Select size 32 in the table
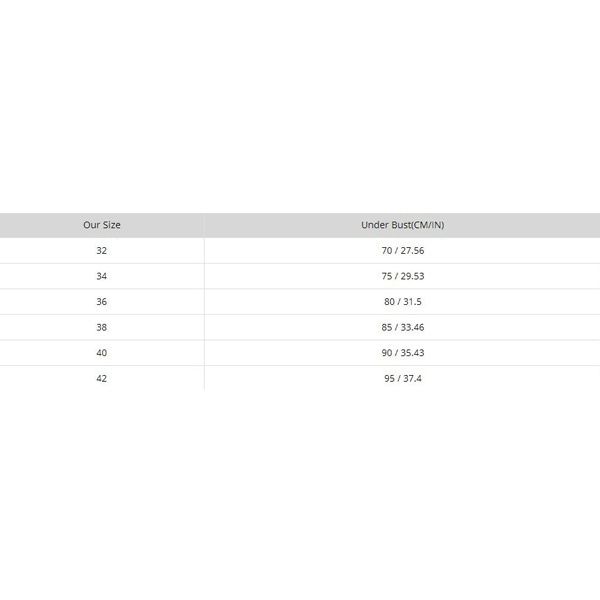Screen dimensions: 600x600 pyautogui.click(x=102, y=250)
